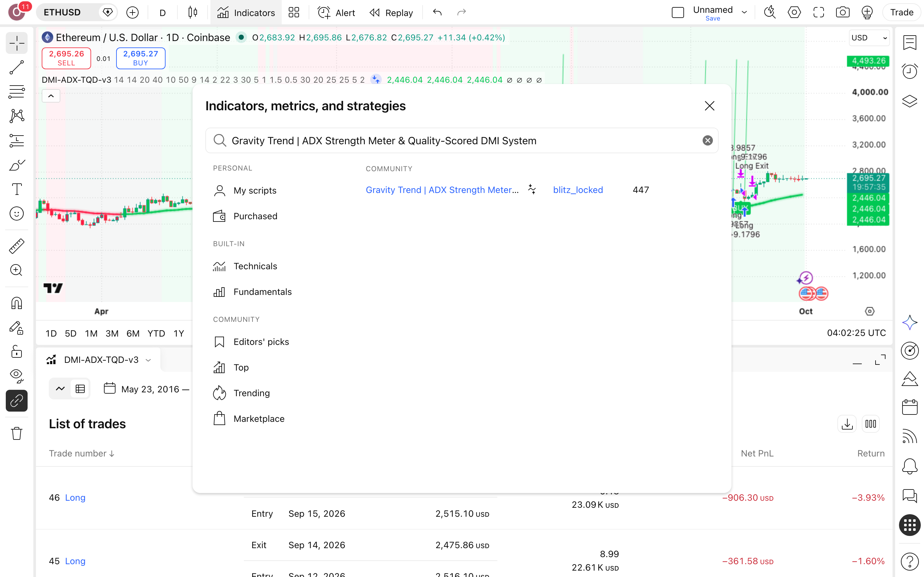Select the ruler measure tool
Screen dimensions: 924x577
pyautogui.click(x=16, y=246)
